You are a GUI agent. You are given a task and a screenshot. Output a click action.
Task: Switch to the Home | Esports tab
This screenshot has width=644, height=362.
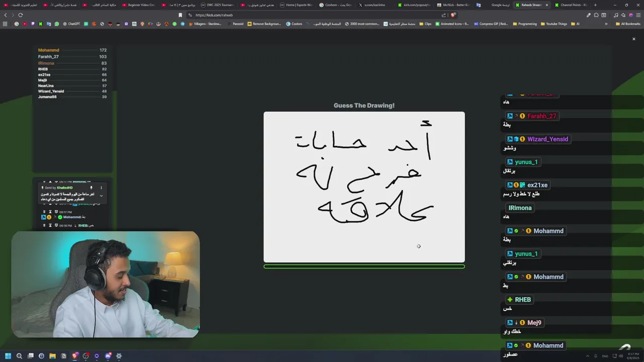click(x=296, y=5)
